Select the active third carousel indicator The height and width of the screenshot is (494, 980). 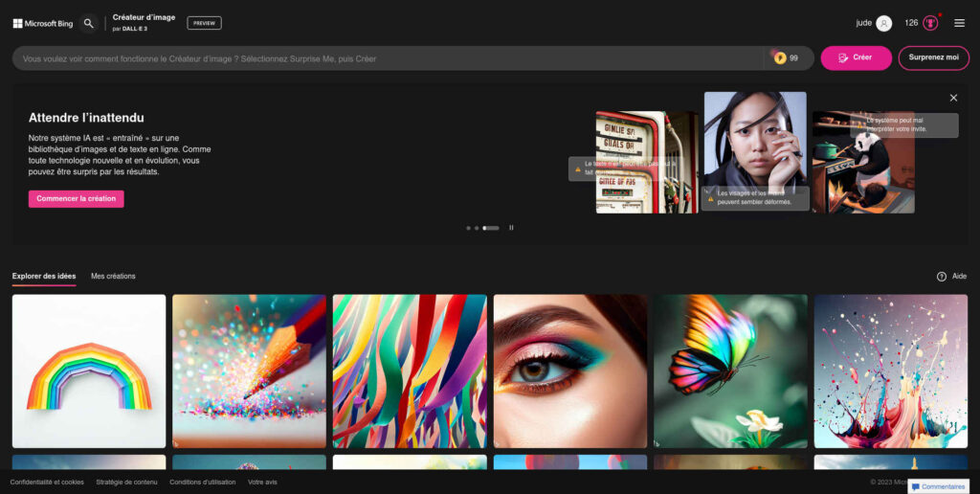(491, 228)
